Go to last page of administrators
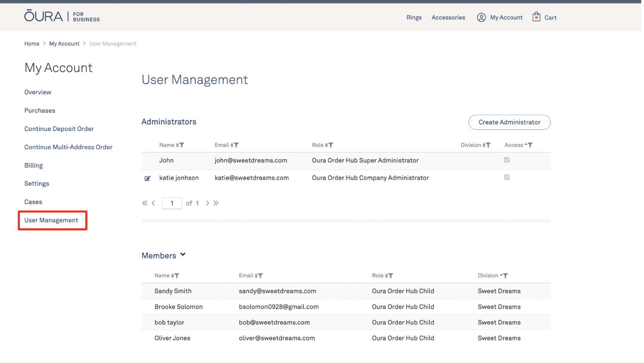Screen dimensions: 644x363 point(216,203)
